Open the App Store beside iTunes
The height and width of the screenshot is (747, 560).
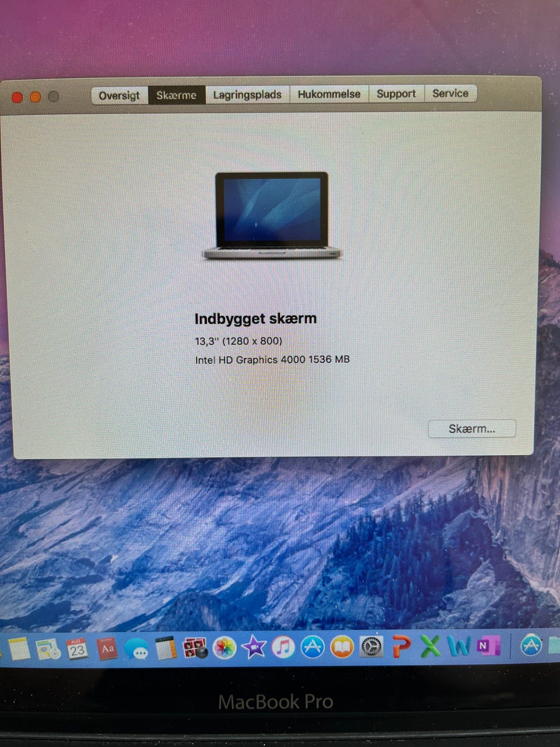[313, 646]
